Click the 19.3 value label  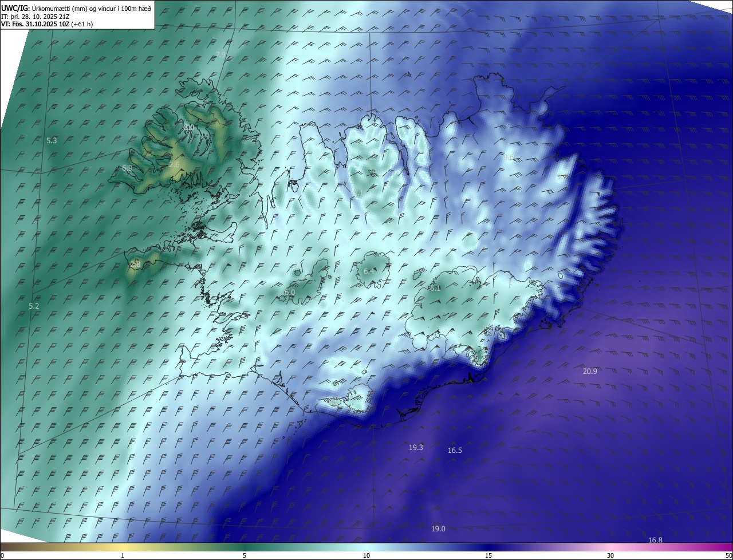pyautogui.click(x=416, y=447)
